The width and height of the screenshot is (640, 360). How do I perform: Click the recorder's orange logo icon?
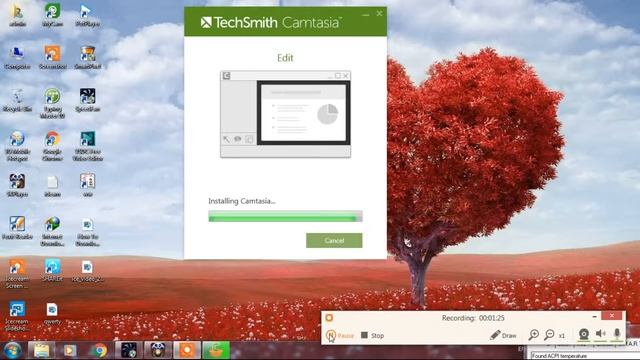(x=329, y=318)
